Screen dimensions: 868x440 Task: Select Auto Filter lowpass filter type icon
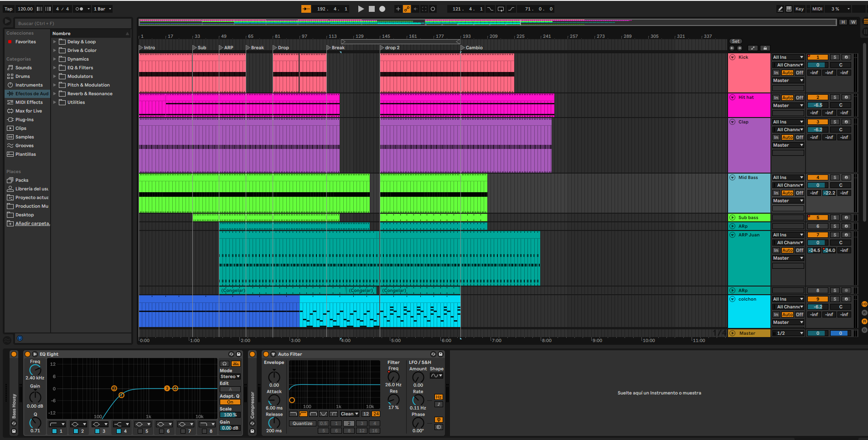tap(293, 414)
